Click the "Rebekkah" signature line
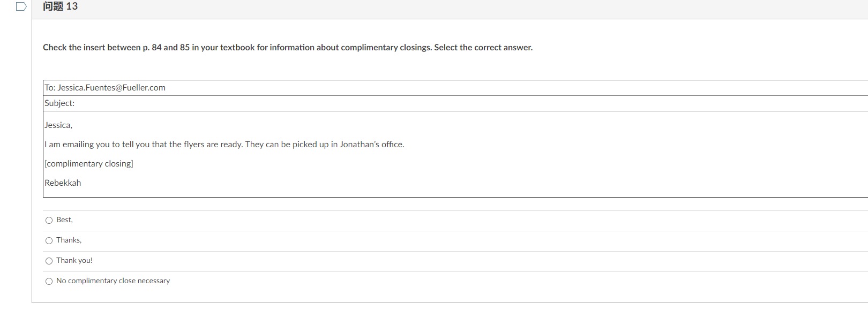This screenshot has height=310, width=868. 63,183
